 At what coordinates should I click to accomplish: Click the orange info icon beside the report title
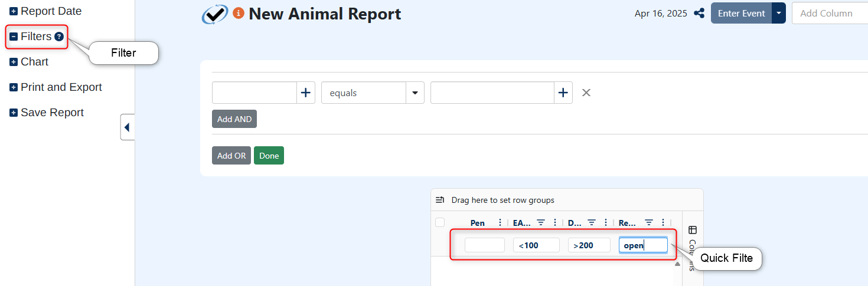tap(239, 13)
